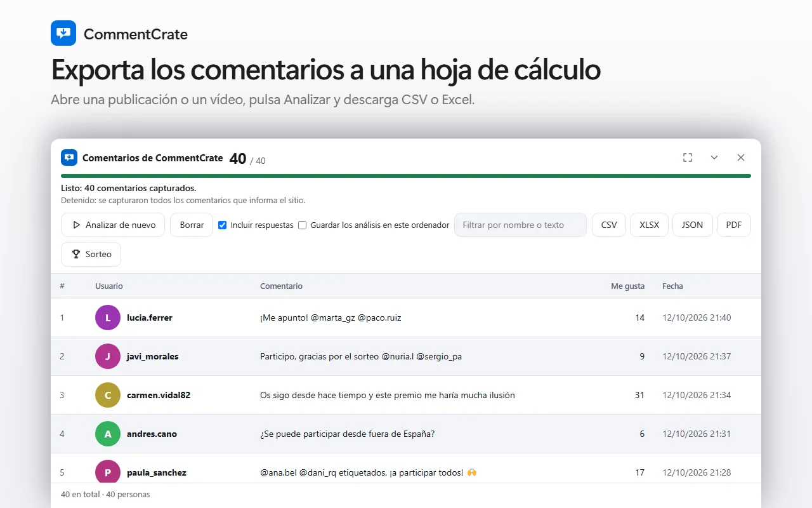Click comment "¡Me apunto! @marta_gz @paco.ruiz"
812x508 pixels.
coord(331,317)
